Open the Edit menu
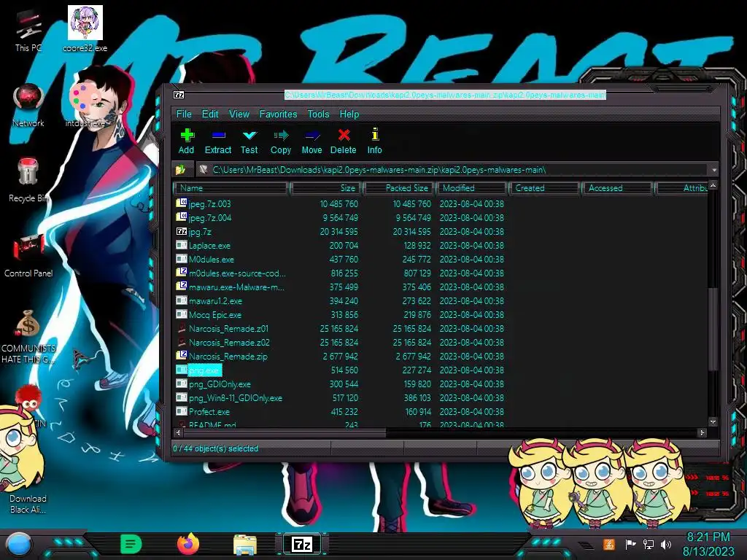747x560 pixels. click(x=210, y=114)
